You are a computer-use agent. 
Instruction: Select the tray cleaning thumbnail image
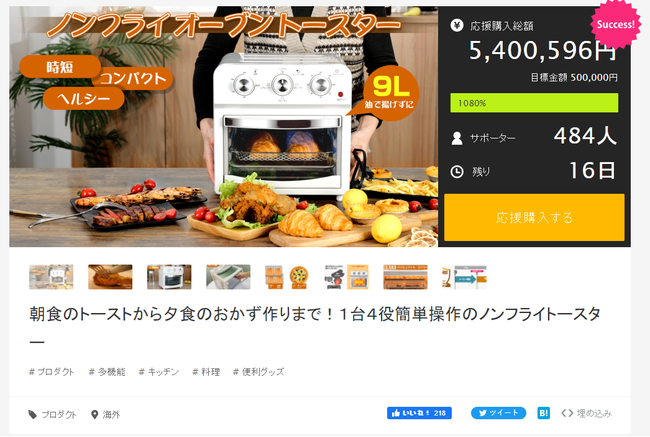pos(228,277)
